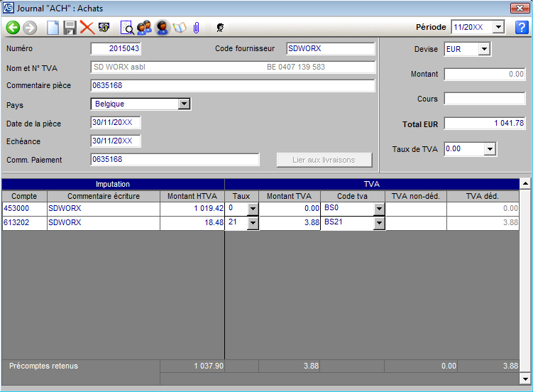Click the open book icon
Image resolution: width=533 pixels, height=392 pixels.
(179, 28)
